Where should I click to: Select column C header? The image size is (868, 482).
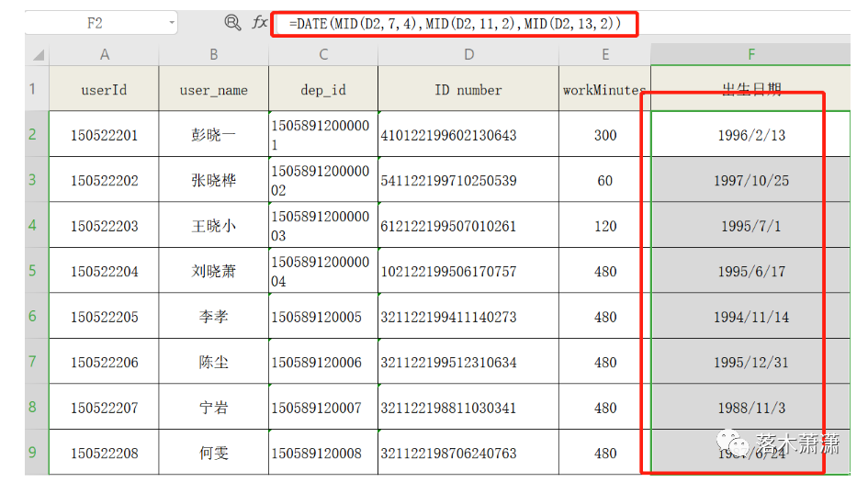point(323,55)
